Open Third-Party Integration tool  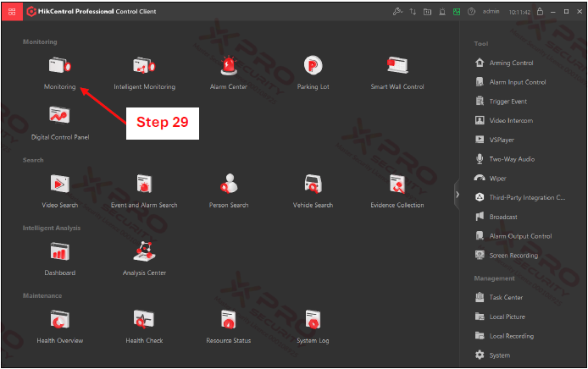[520, 197]
